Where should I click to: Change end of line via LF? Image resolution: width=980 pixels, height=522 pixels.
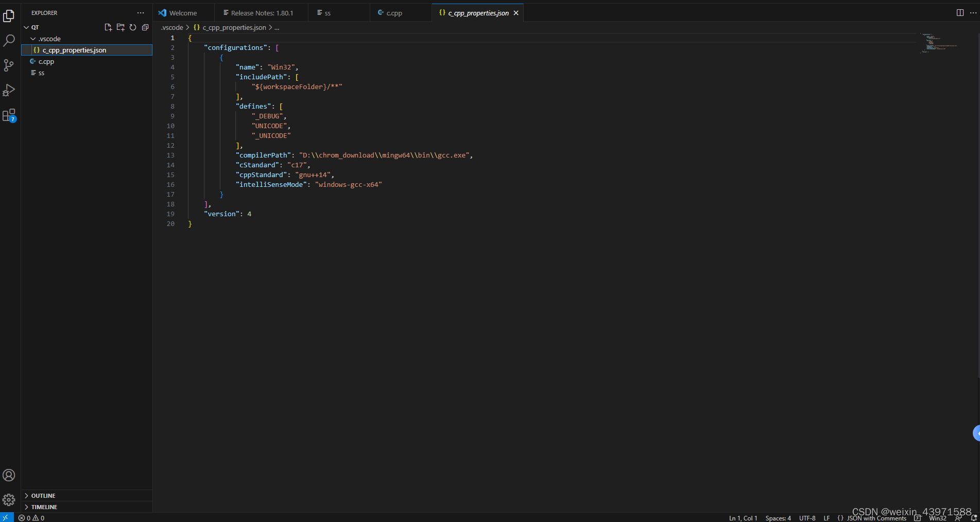(827, 518)
